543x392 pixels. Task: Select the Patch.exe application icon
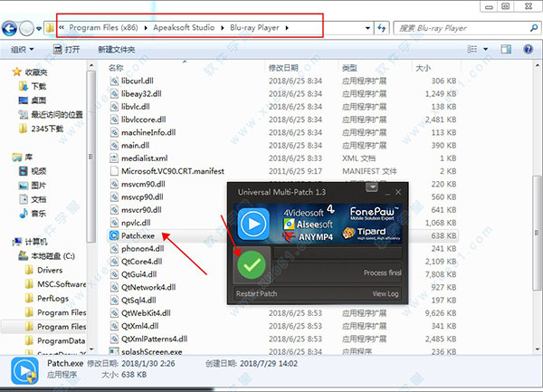coord(114,235)
